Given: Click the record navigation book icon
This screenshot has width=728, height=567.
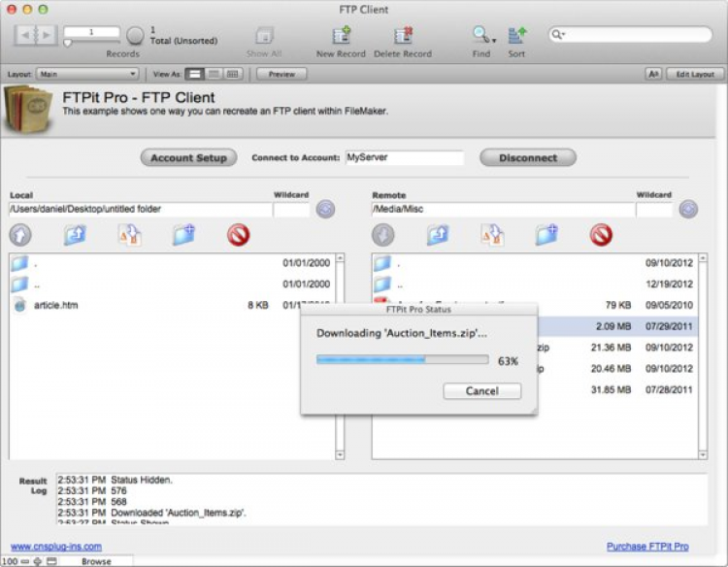Looking at the screenshot, I should coord(35,35).
